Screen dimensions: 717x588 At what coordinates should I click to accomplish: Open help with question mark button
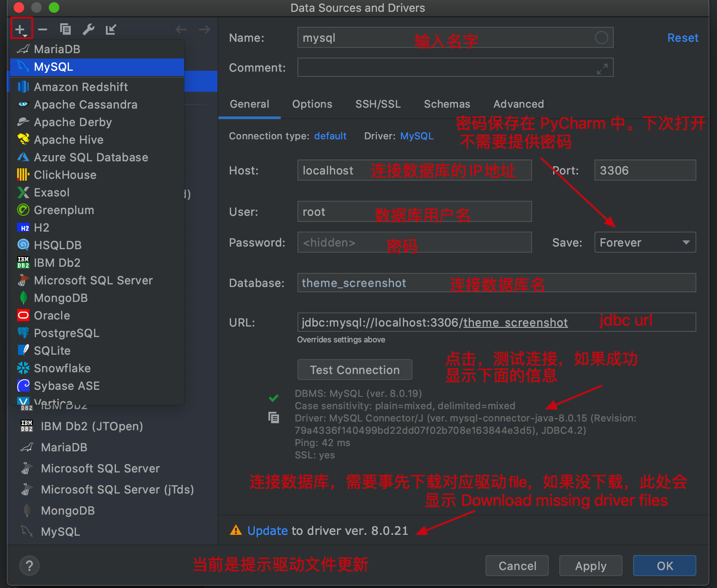tap(29, 566)
